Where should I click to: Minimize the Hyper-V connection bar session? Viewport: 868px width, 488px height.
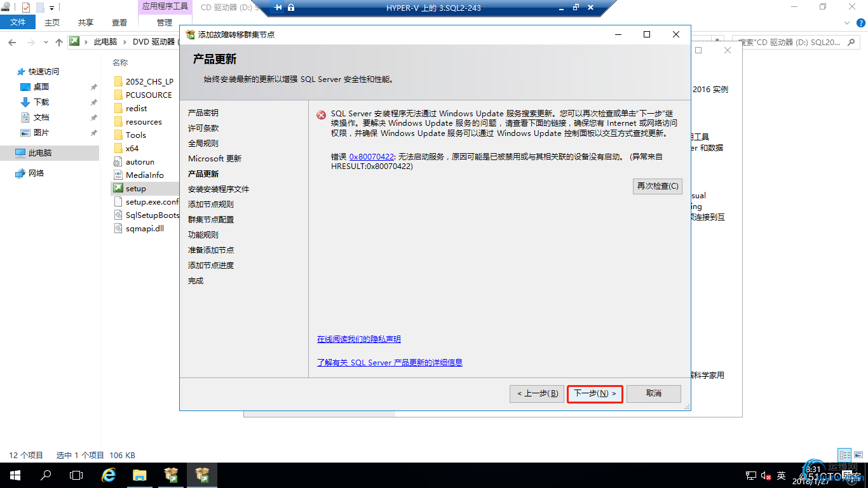(x=561, y=8)
